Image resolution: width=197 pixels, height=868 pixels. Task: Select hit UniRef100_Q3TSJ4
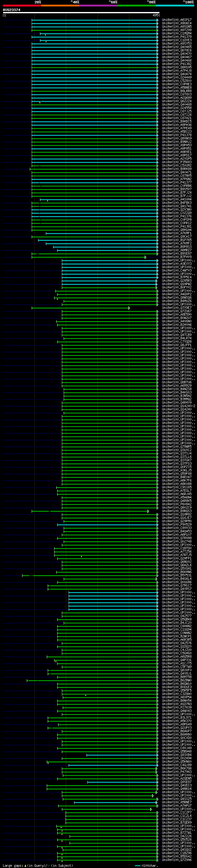coord(177,453)
